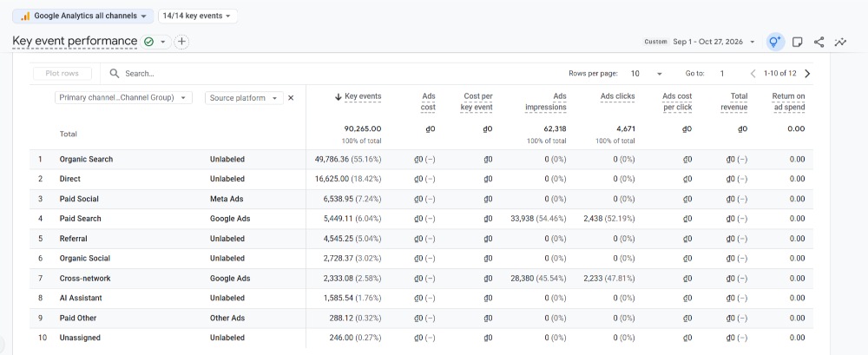868x355 pixels.
Task: Open the 14/14 key events dropdown
Action: point(198,16)
